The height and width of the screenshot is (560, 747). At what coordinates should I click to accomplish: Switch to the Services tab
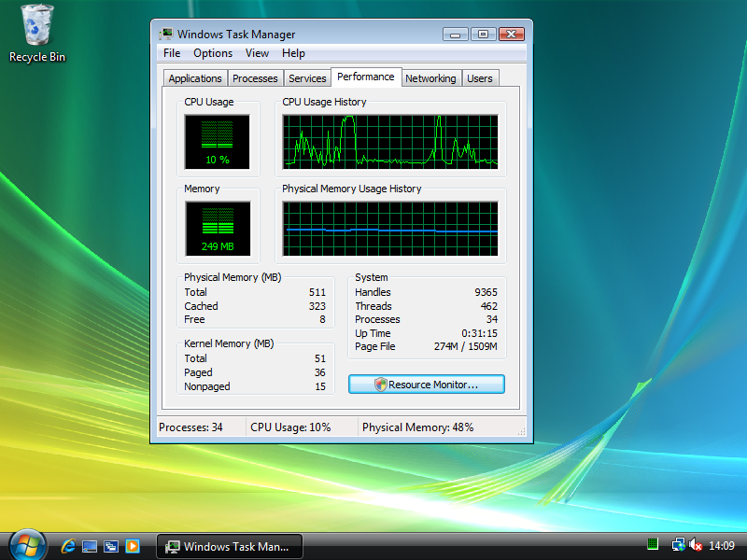point(307,78)
